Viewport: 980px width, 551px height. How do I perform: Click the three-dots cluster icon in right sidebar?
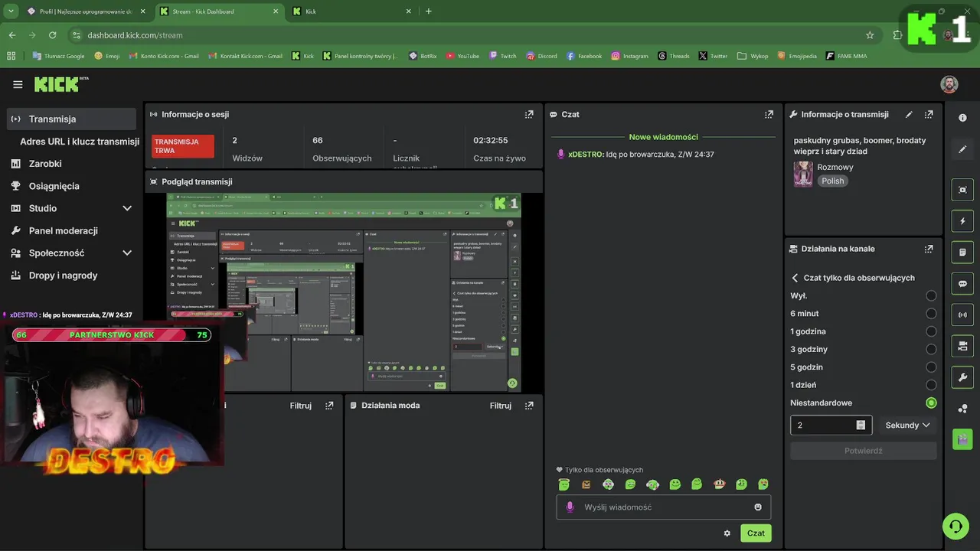pos(962,409)
